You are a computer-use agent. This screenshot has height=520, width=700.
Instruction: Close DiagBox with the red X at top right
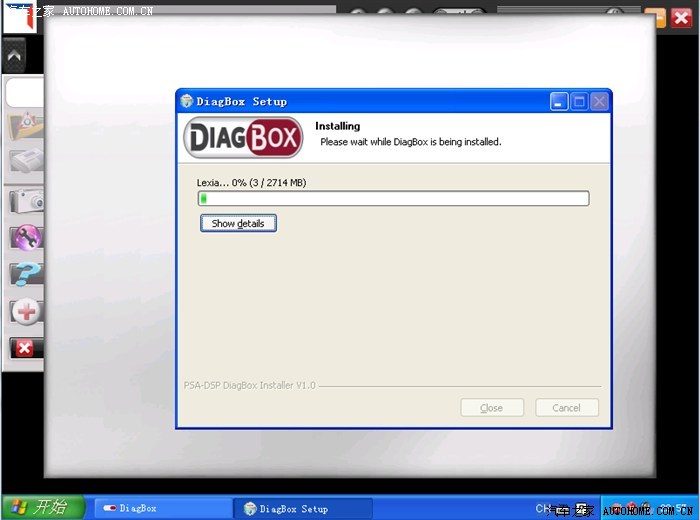tap(682, 17)
